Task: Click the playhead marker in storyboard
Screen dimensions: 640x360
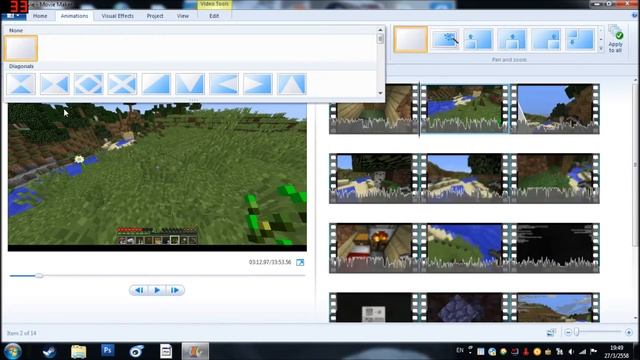Action: (x=419, y=109)
